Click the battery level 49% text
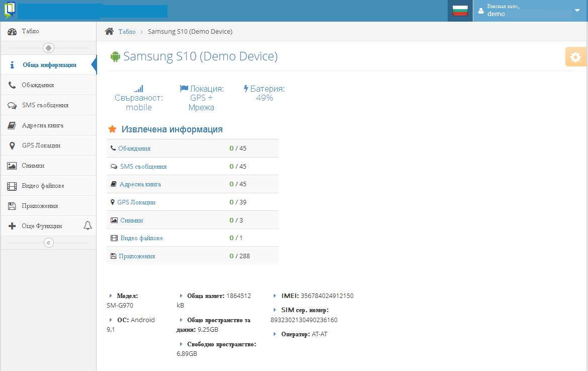588x371 pixels. pyautogui.click(x=265, y=98)
